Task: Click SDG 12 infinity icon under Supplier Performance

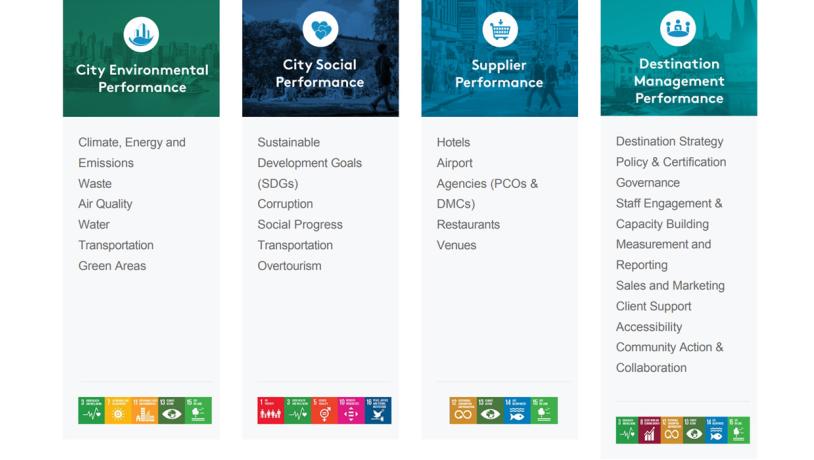Action: (463, 411)
